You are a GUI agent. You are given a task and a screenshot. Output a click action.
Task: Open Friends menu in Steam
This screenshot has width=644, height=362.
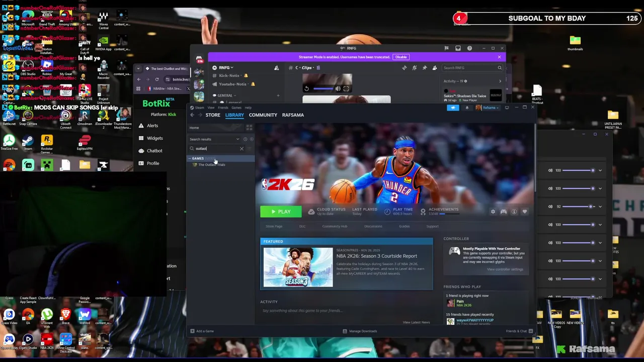(223, 108)
